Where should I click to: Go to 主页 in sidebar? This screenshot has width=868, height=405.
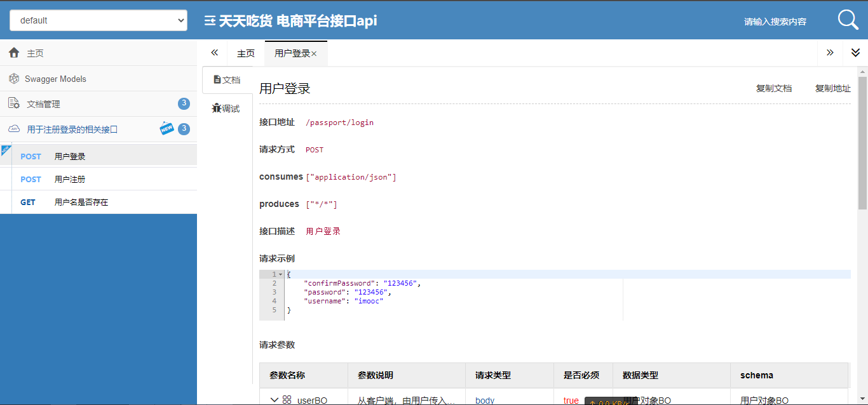coord(98,53)
